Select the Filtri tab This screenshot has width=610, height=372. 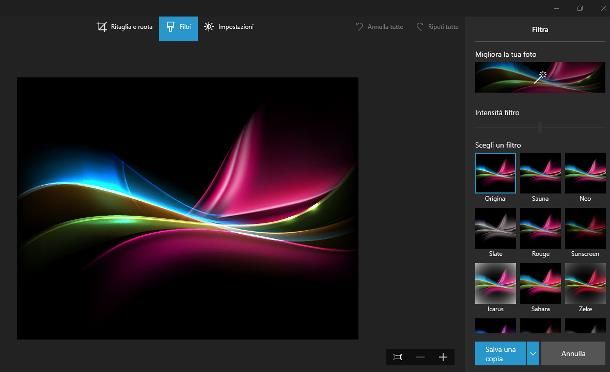pyautogui.click(x=179, y=28)
